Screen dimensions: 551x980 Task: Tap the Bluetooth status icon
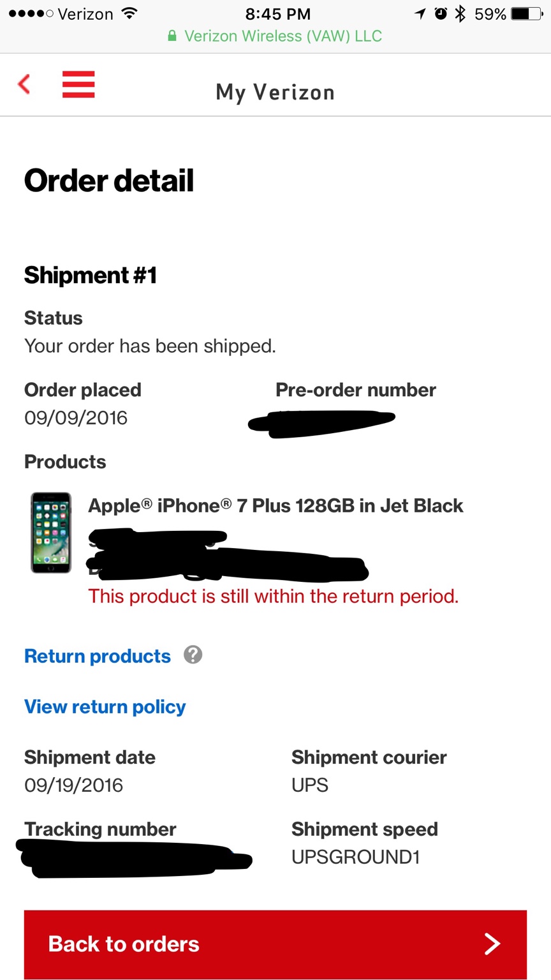pos(460,13)
